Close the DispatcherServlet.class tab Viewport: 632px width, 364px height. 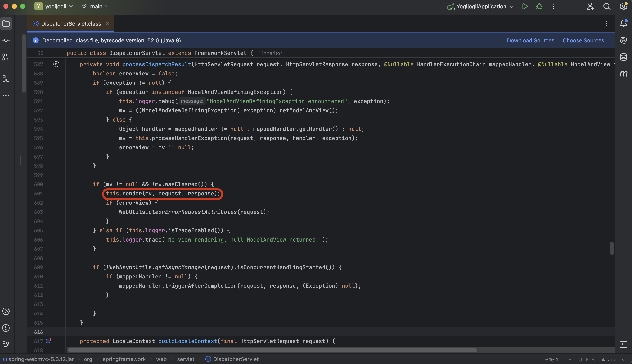[x=108, y=23]
